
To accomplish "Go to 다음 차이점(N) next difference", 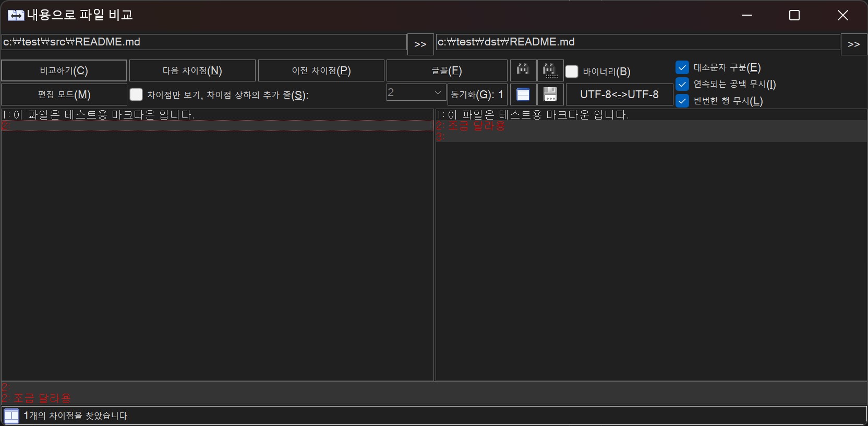I will pos(192,70).
